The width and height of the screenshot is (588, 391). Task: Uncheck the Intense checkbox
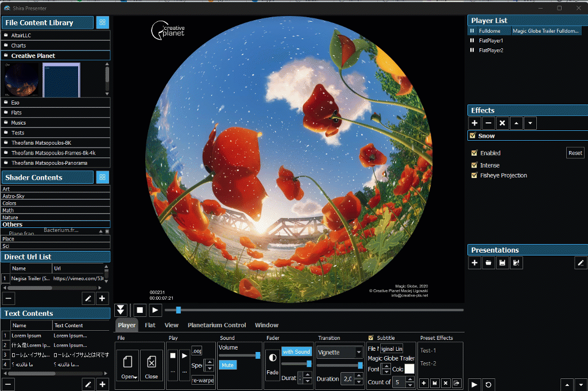click(474, 165)
